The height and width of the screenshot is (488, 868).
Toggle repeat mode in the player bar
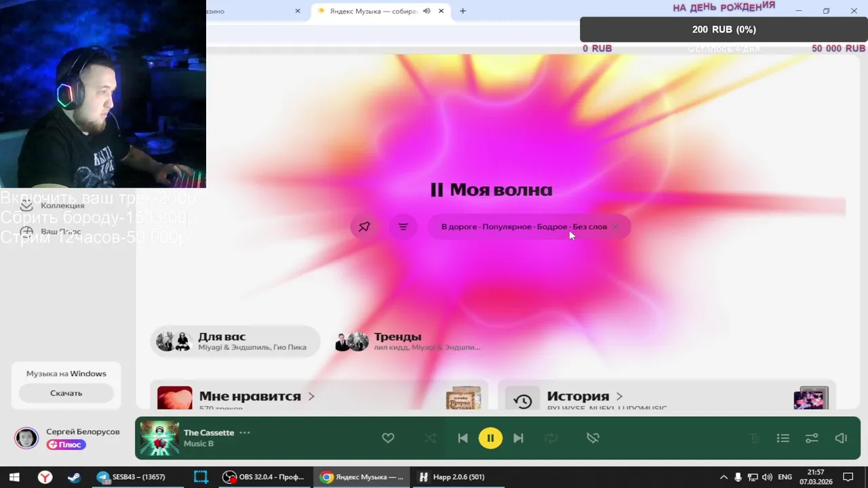coord(551,438)
